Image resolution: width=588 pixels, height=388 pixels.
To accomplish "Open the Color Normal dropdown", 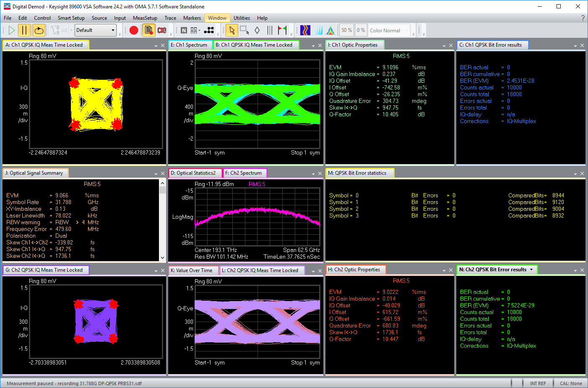I will tap(389, 30).
